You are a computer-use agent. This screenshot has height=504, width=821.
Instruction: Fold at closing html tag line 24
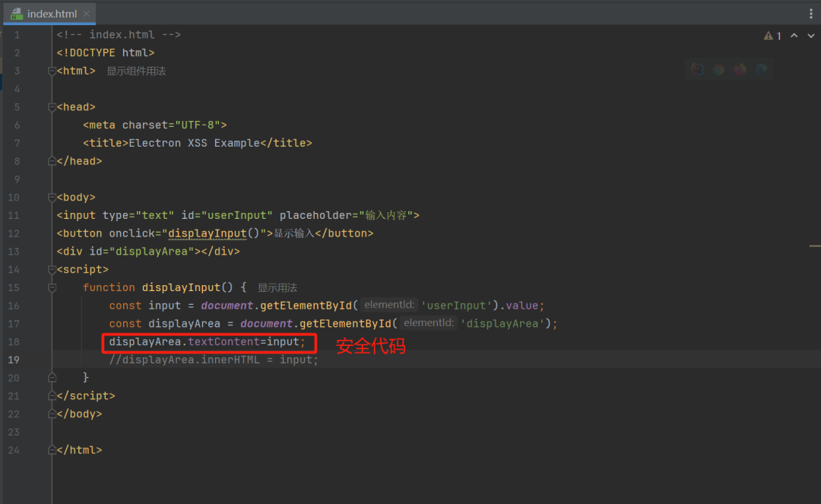pyautogui.click(x=52, y=450)
